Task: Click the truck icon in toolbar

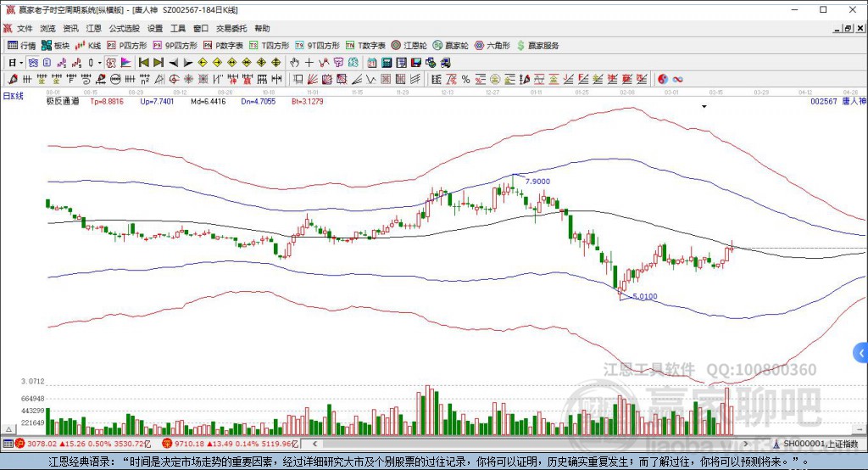Action: point(445,63)
